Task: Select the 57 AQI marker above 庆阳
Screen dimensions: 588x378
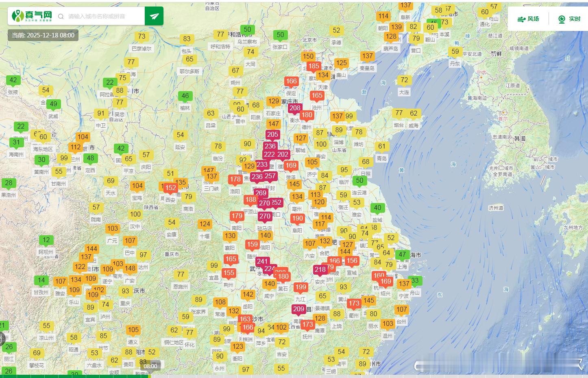Action: (x=146, y=155)
